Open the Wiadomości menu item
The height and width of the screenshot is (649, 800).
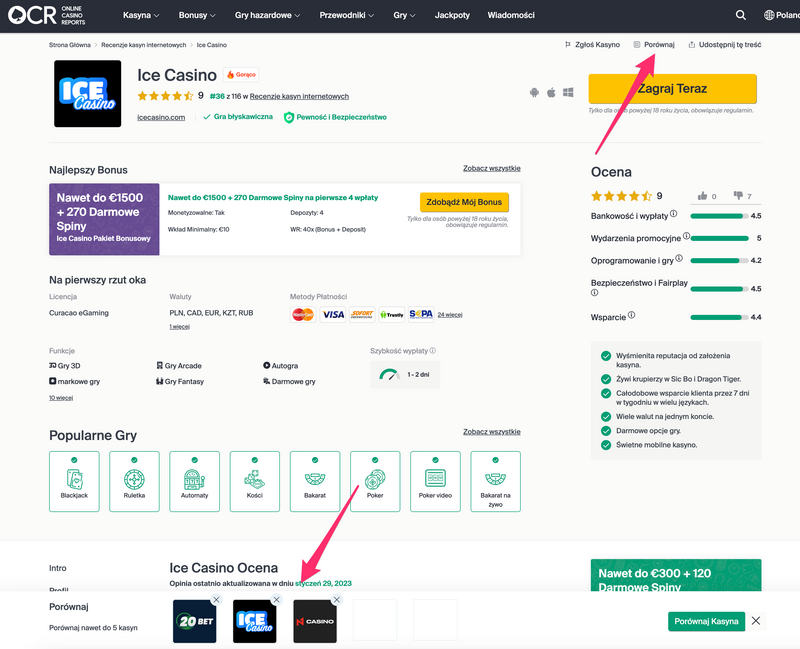(x=511, y=15)
